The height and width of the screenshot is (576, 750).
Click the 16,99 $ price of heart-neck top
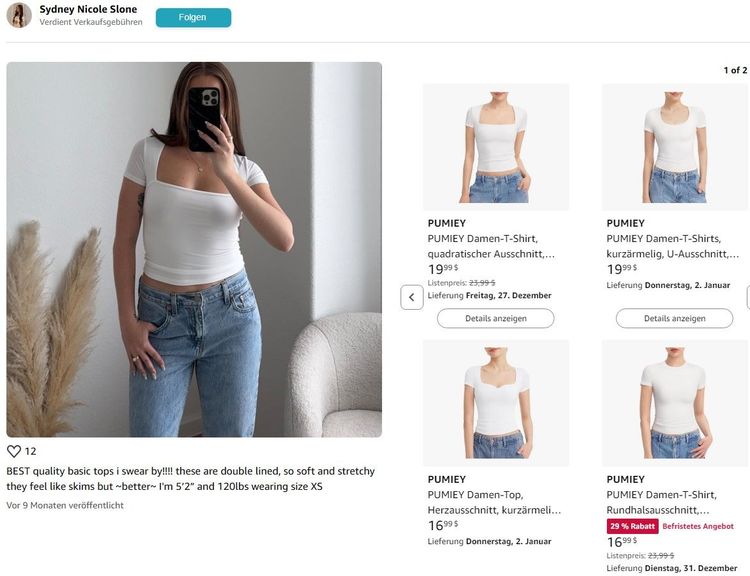443,525
